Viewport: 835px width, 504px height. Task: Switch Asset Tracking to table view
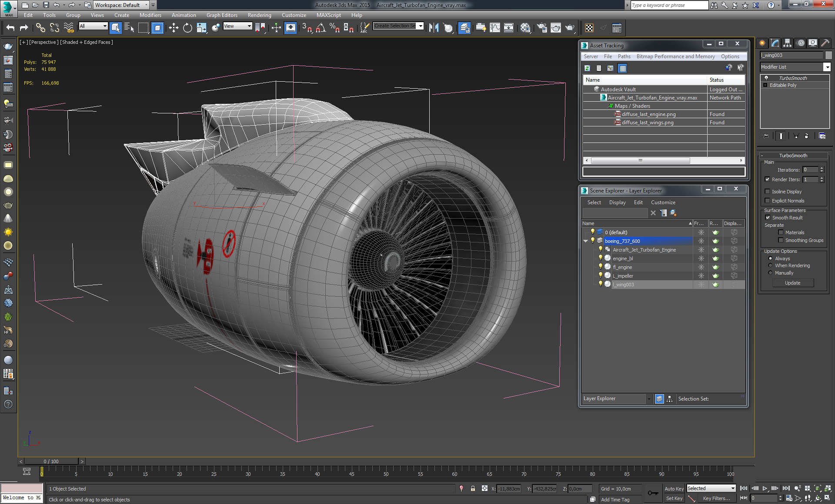[623, 68]
